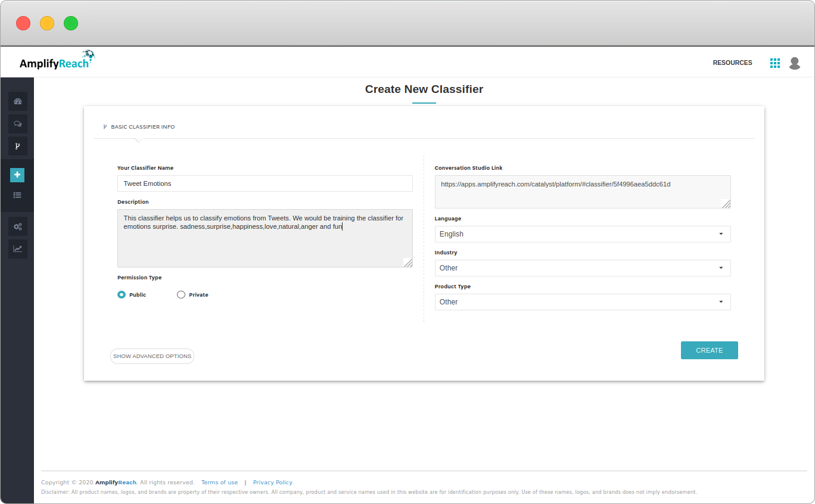This screenshot has width=815, height=504.
Task: Open the Resources menu
Action: click(x=732, y=63)
